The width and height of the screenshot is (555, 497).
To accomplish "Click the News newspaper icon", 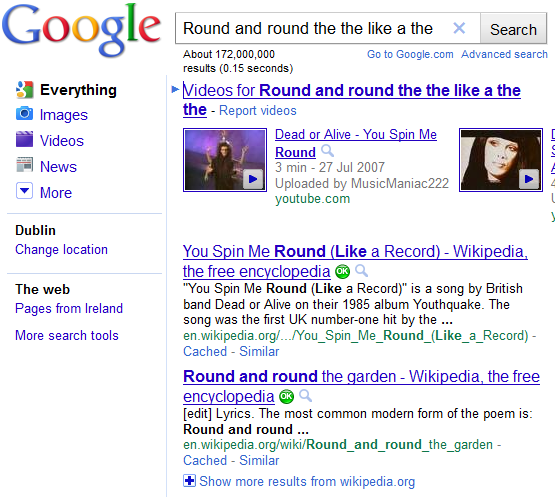I will (24, 165).
